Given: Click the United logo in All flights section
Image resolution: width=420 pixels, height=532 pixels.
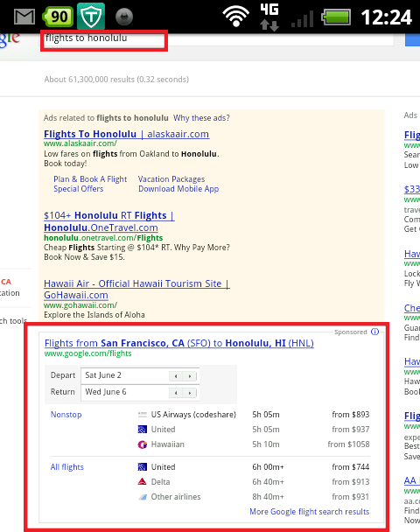Looking at the screenshot, I should 143,467.
